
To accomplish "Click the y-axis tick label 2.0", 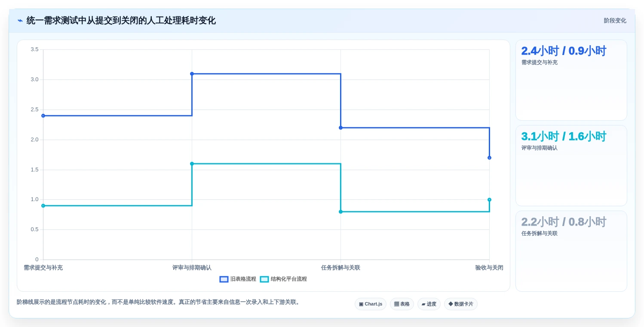I will 34,140.
